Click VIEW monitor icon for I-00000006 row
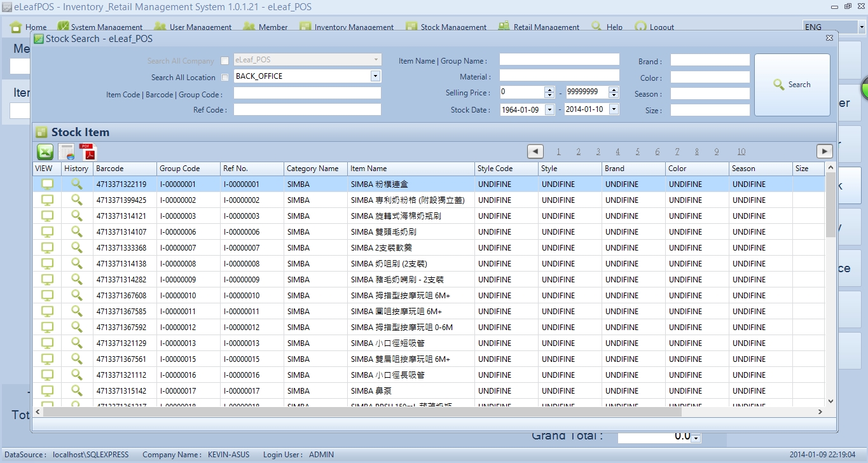 point(47,231)
